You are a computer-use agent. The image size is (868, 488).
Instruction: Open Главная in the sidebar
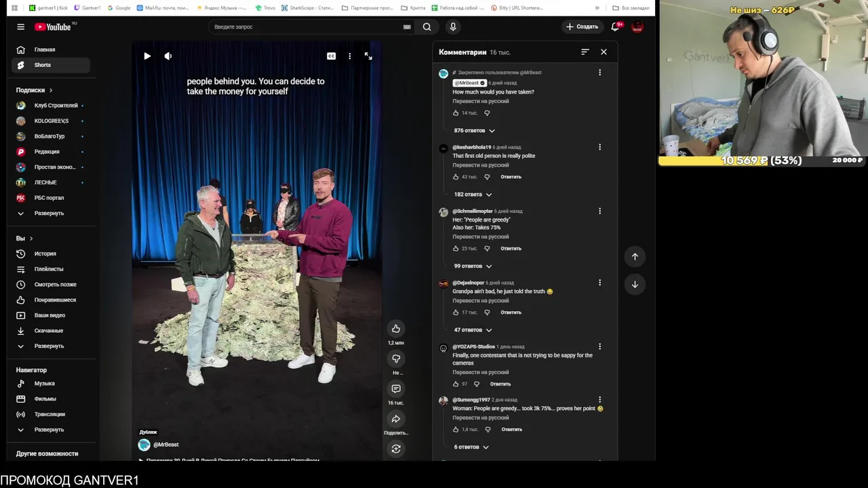(52, 49)
